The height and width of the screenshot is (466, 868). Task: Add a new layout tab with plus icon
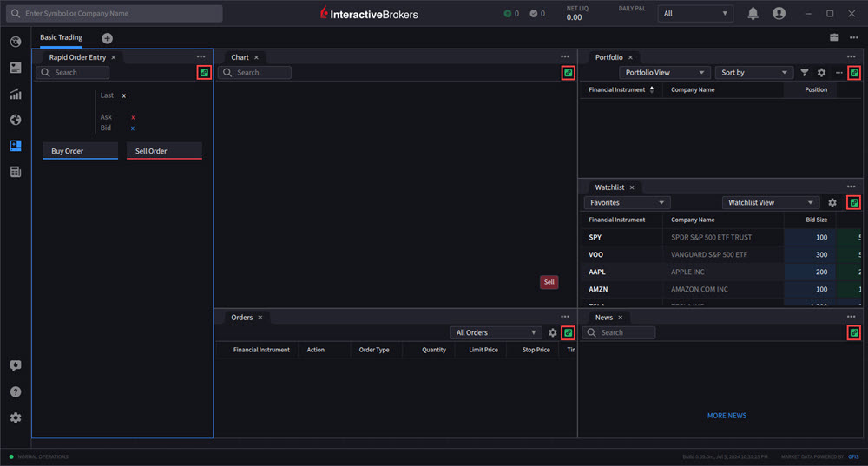(x=107, y=38)
